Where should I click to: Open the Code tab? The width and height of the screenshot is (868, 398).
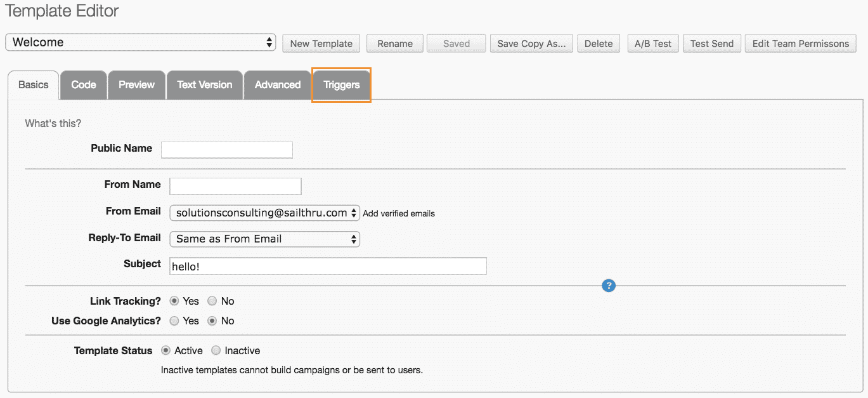tap(84, 84)
